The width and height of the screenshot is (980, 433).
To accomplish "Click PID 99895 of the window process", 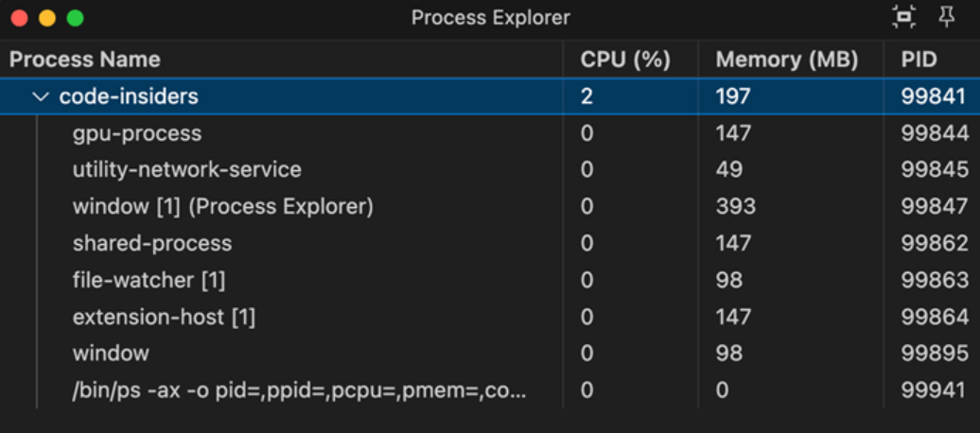I will (935, 354).
